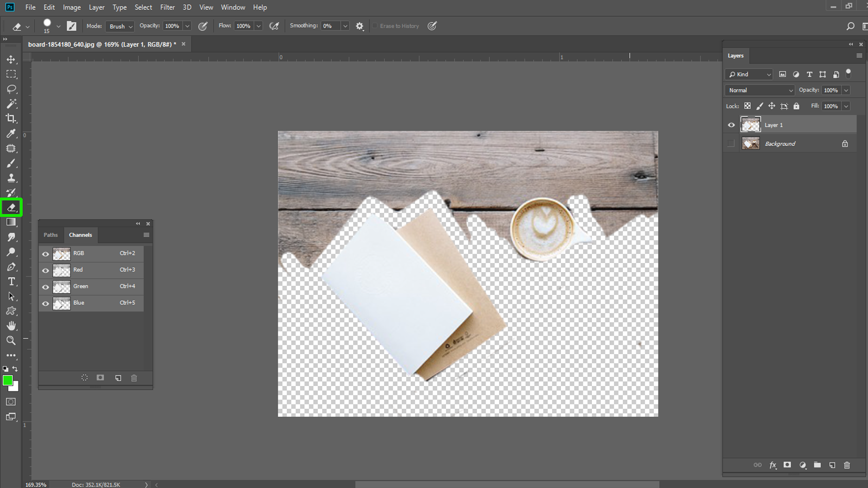Delete the selected layer using trash icon

click(x=847, y=465)
